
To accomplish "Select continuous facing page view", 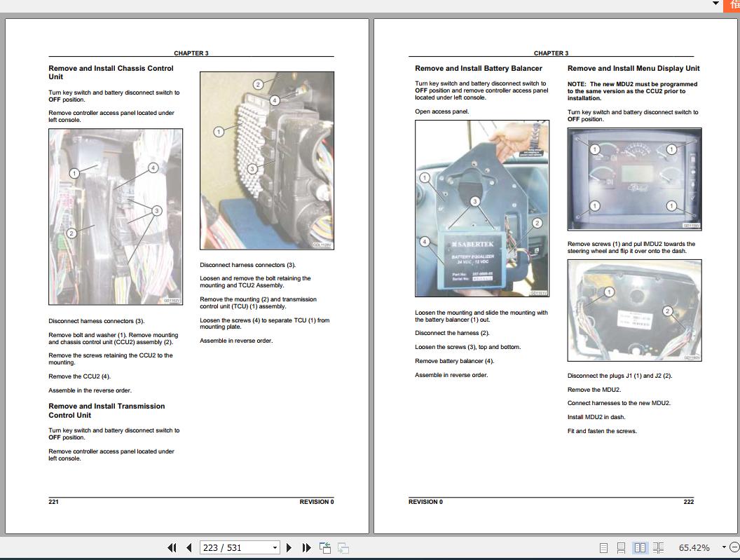I will pos(658,547).
